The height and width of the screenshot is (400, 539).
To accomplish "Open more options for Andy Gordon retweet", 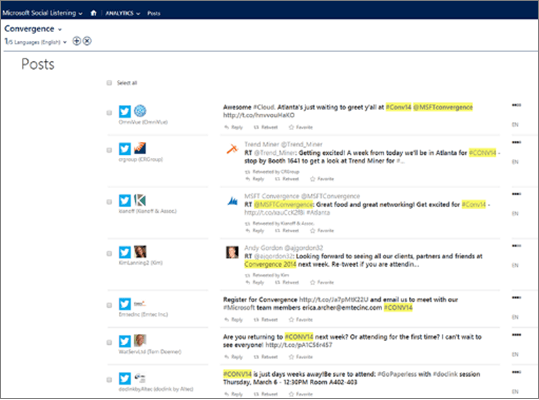I will pos(516,246).
